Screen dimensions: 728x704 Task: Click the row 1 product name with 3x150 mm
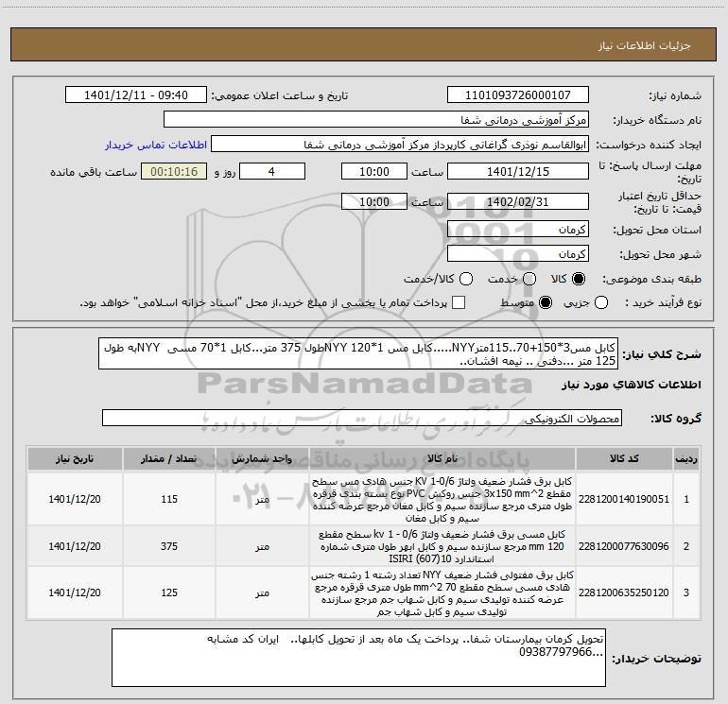click(x=442, y=499)
